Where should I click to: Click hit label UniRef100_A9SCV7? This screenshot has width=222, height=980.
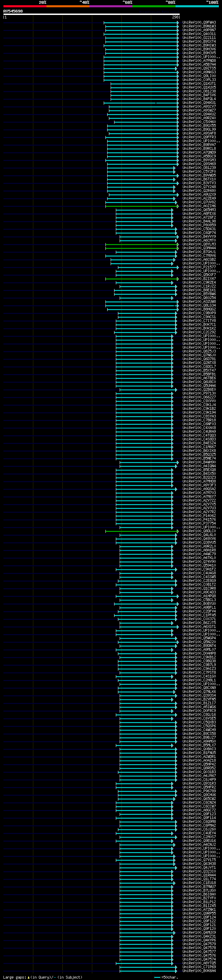point(199,106)
